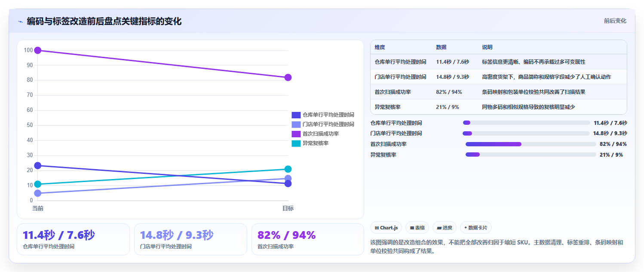The image size is (644, 272).
Task: Click the 首次扫描成功率 progress bar
Action: pyautogui.click(x=531, y=144)
